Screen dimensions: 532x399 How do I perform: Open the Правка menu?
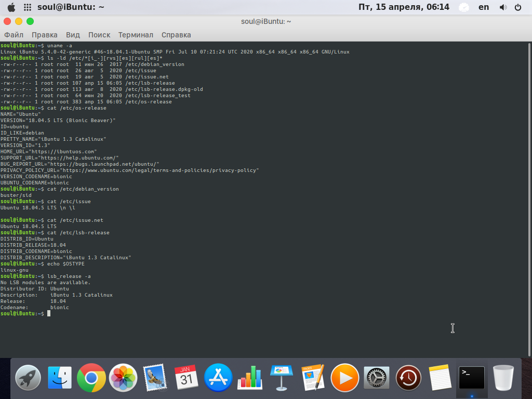click(45, 35)
